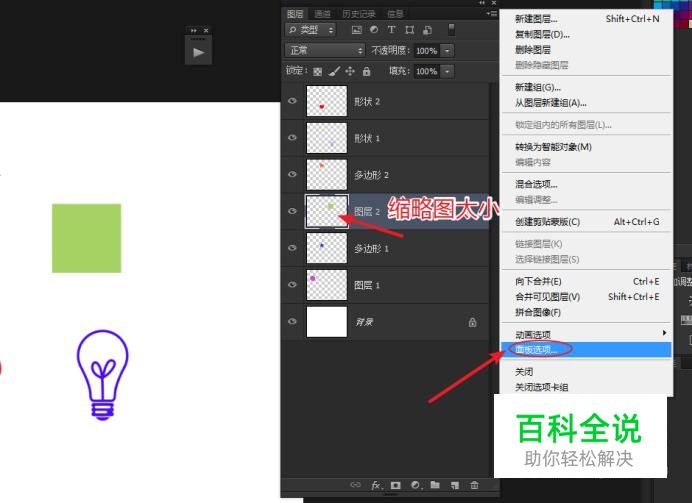Choose 新建图层 from the menu
This screenshot has height=503, width=692.
click(x=586, y=19)
